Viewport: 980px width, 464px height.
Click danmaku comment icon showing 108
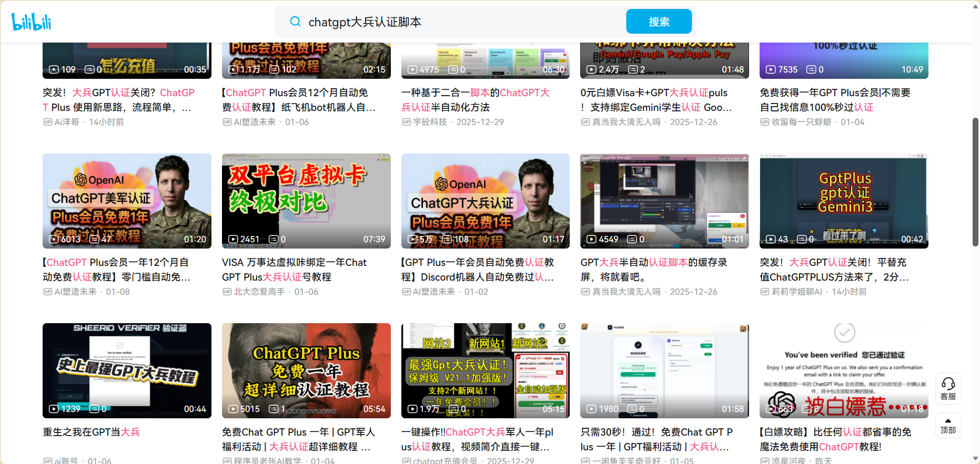coord(446,239)
